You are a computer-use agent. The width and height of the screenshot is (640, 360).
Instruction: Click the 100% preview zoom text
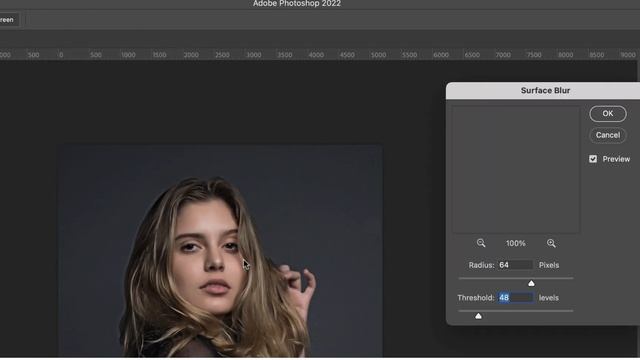click(x=516, y=243)
